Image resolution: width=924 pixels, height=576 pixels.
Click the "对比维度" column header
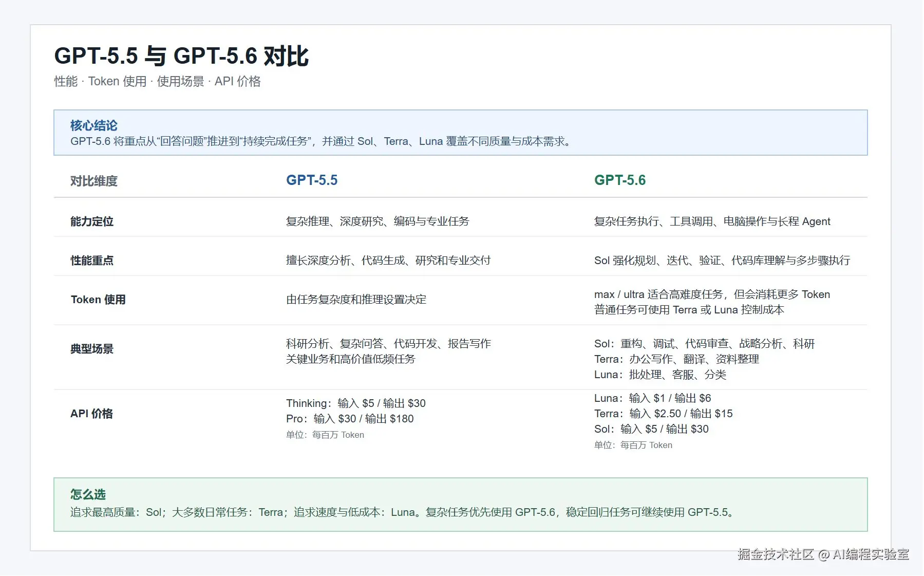point(94,181)
